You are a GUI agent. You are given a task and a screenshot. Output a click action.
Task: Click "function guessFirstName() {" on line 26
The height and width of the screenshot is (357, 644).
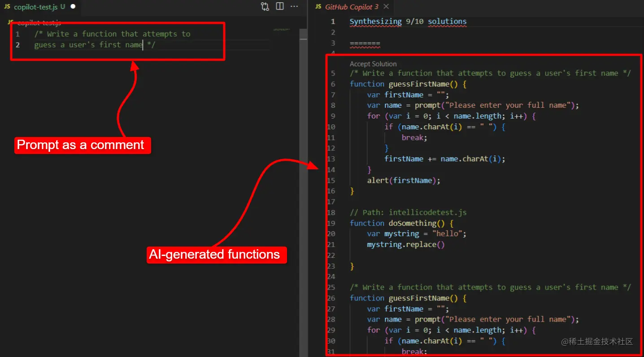point(409,298)
